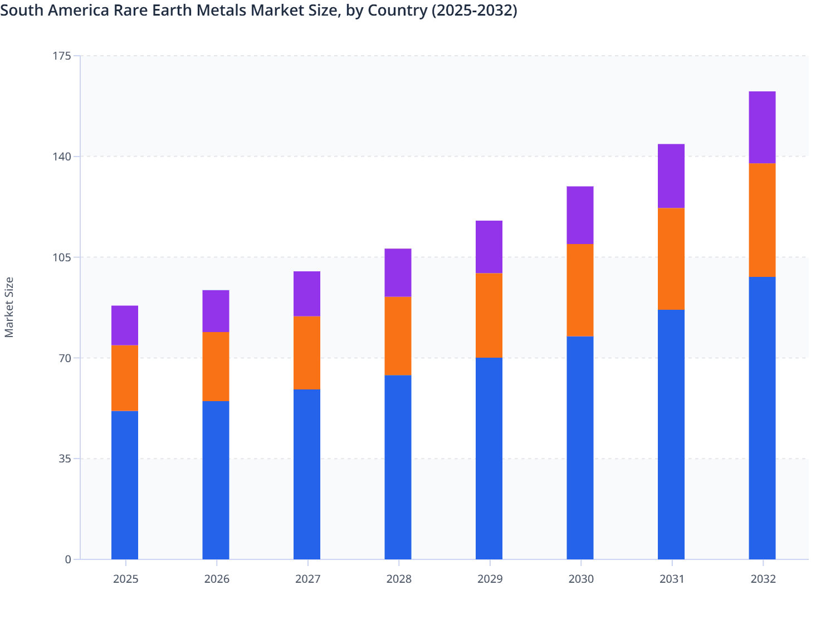Select the orange segment of the 2029 bar
This screenshot has height=624, width=840.
(489, 315)
